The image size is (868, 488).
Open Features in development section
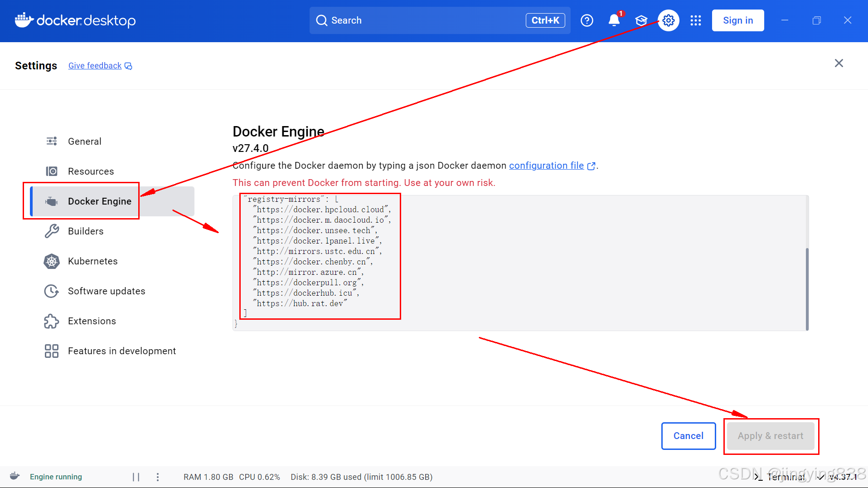click(x=122, y=351)
